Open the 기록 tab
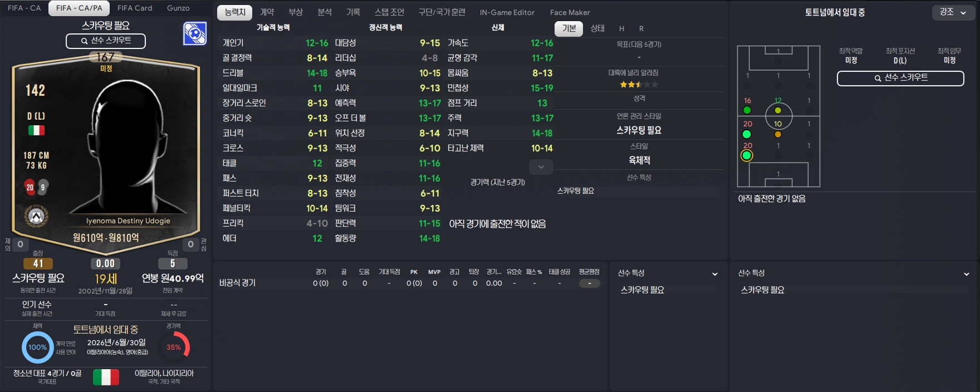The height and width of the screenshot is (392, 980). 353,12
